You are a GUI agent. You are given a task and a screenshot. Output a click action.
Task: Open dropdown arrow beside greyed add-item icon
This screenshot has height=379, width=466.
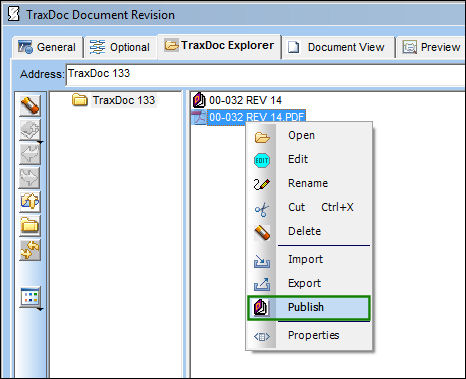(41, 143)
